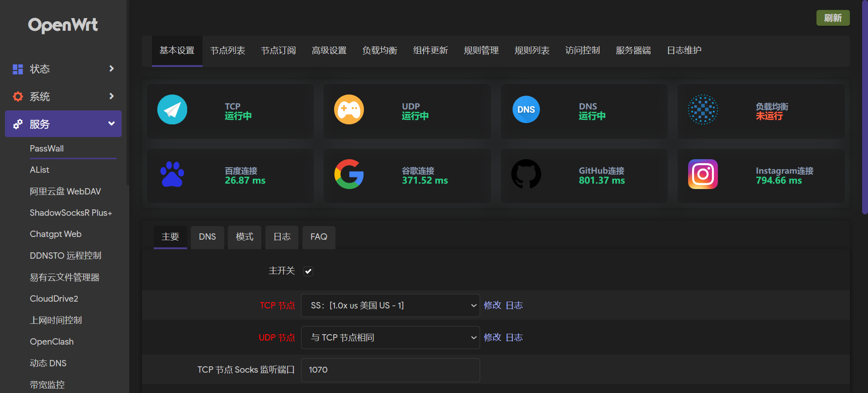
Task: Click the green 刷新 button
Action: pos(833,18)
